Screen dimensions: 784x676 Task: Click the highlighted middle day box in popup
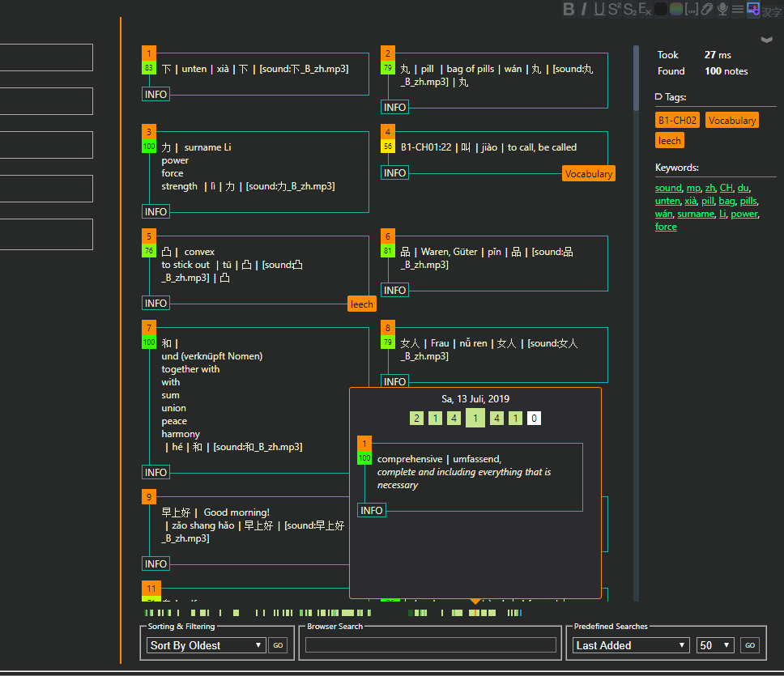click(475, 419)
